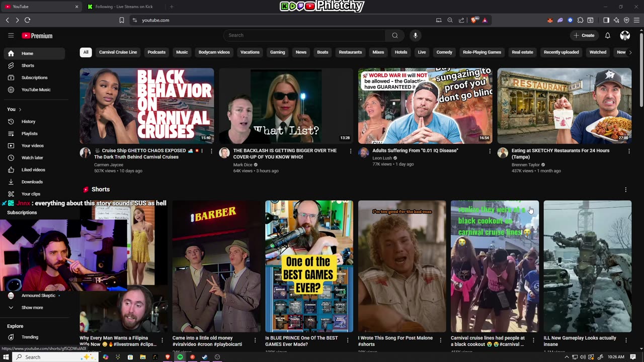Screen dimensions: 644x362
Task: Open options for Blue Prince short
Action: coord(347,340)
